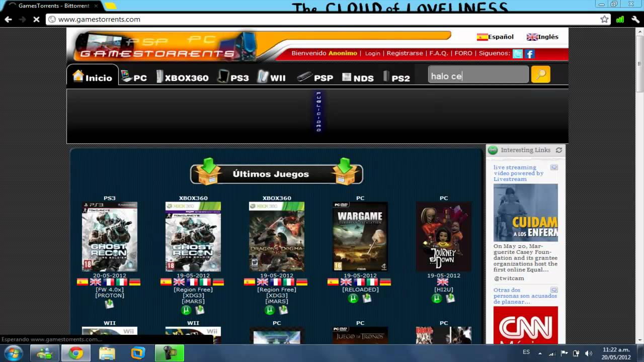Stop loading the page with X button
The height and width of the screenshot is (362, 644).
pos(36,19)
